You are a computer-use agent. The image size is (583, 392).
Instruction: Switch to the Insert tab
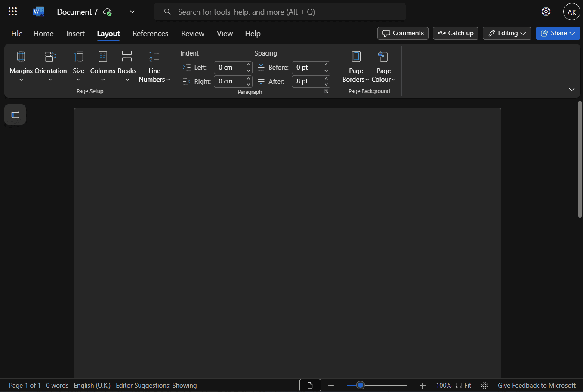point(75,34)
